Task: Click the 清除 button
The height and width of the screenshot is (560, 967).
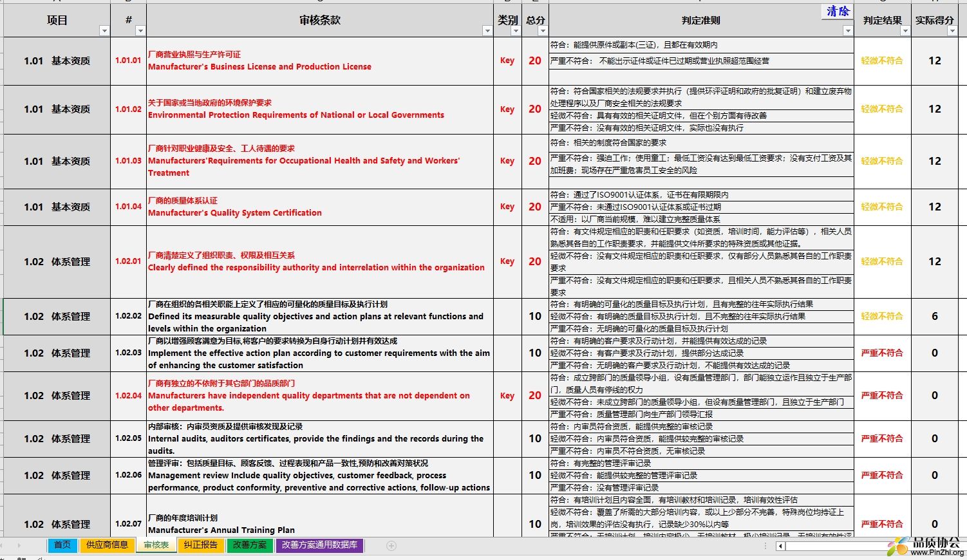Action: [x=838, y=12]
